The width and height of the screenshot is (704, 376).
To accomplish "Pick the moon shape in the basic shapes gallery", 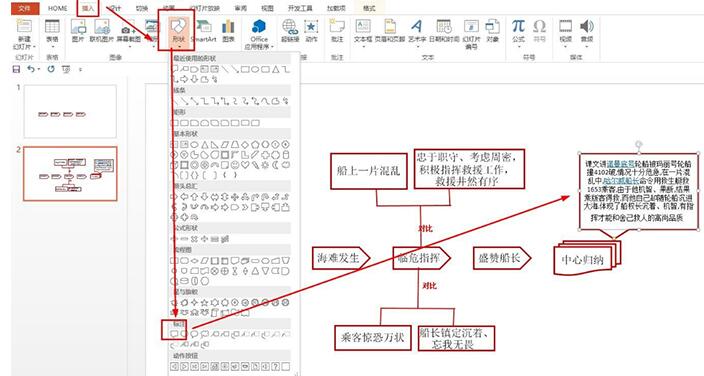I will tap(276, 165).
